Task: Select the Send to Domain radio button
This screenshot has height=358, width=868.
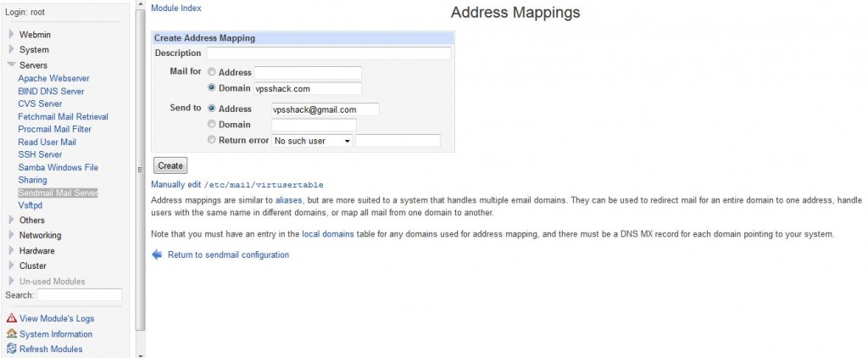Action: tap(212, 125)
